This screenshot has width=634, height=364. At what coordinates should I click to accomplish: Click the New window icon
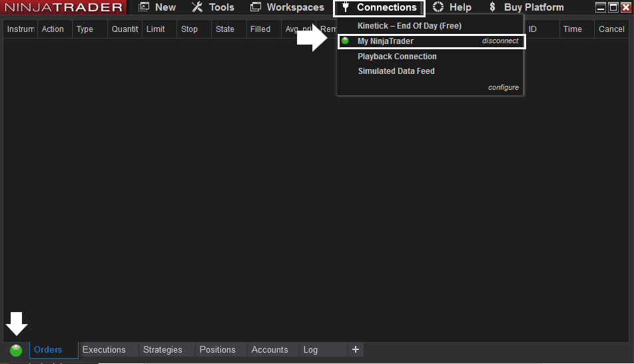[144, 7]
